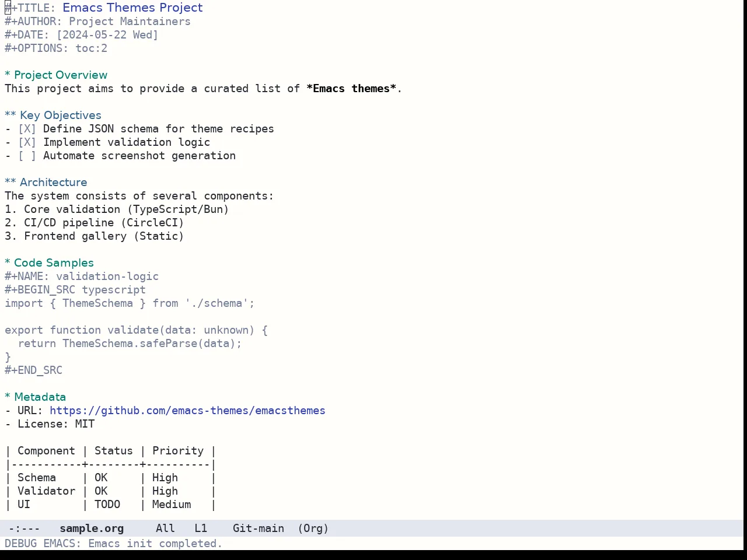Click the sample.org buffer name in mode line
The image size is (747, 560).
pos(92,528)
